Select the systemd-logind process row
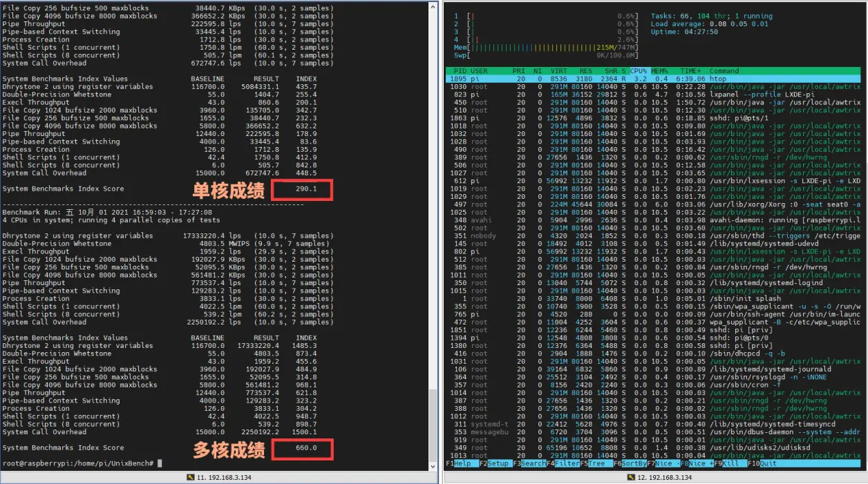This screenshot has width=868, height=484. tap(653, 283)
